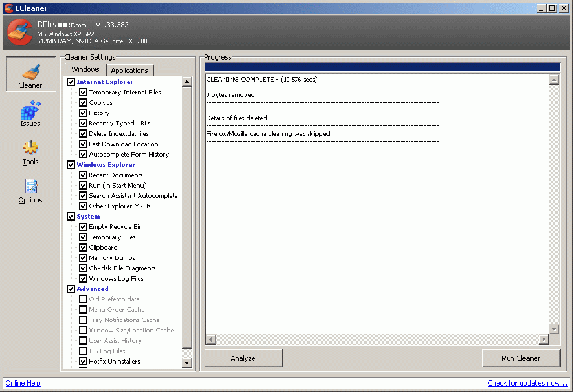573x392 pixels.
Task: Click the Analyze button
Action: point(243,358)
